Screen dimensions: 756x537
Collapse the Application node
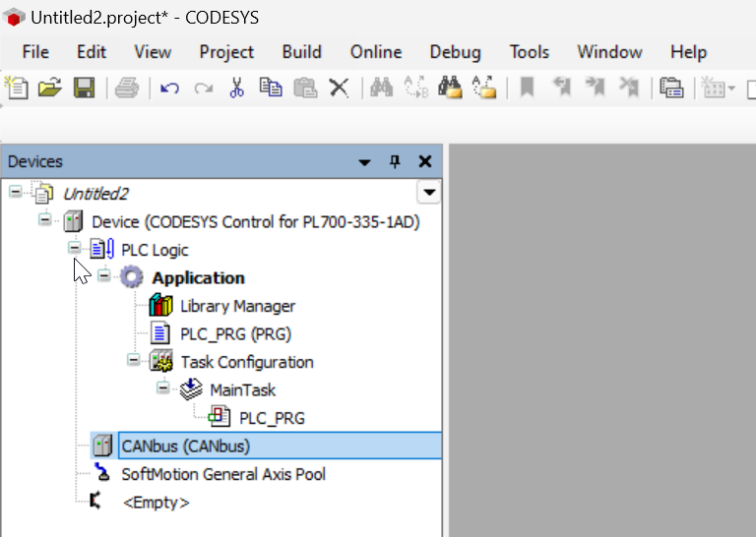pos(103,275)
